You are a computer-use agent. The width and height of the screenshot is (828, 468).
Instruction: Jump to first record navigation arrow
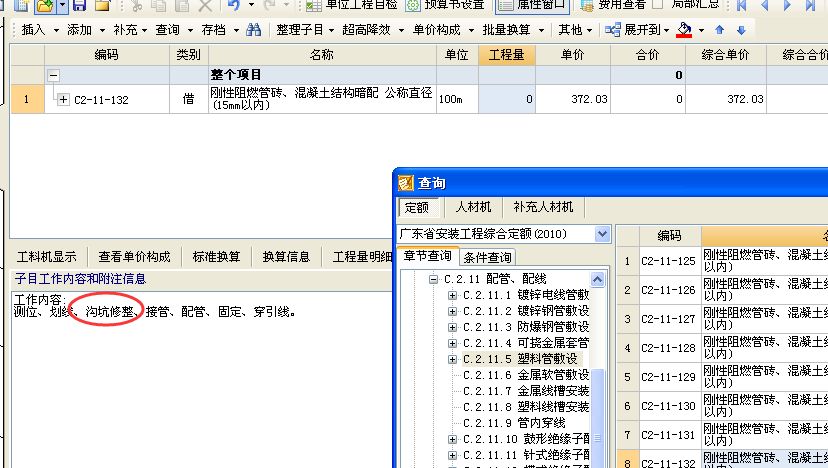pyautogui.click(x=741, y=5)
